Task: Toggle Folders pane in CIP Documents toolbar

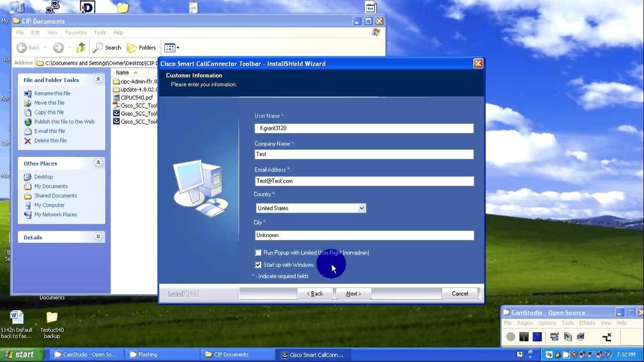Action: tap(141, 48)
